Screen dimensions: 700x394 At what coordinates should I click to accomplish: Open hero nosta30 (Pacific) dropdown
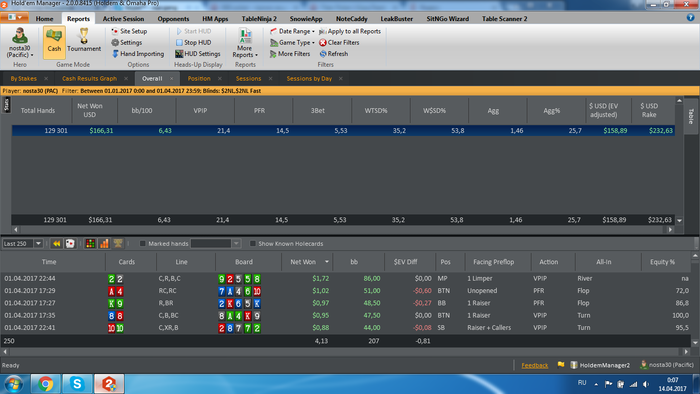coord(20,42)
